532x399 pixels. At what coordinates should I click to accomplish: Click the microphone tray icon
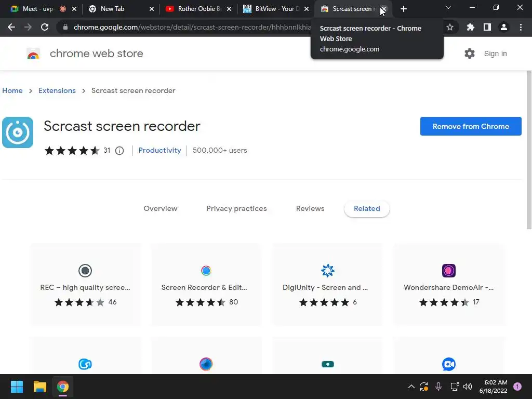[x=438, y=387]
